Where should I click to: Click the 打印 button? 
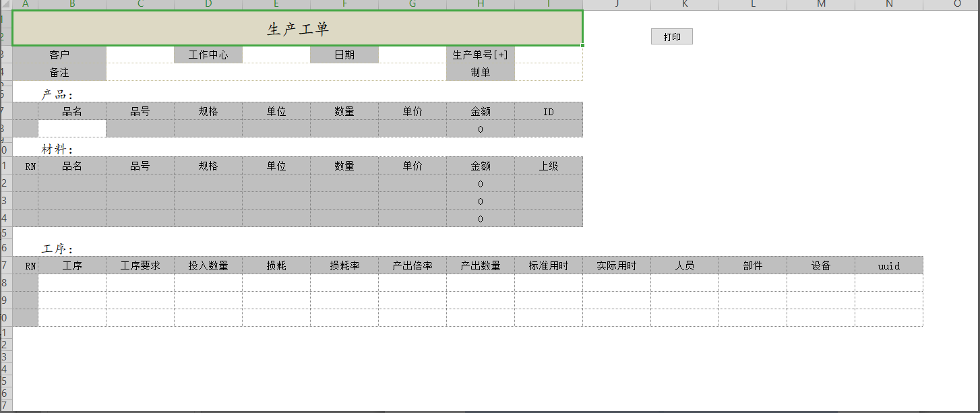click(671, 37)
